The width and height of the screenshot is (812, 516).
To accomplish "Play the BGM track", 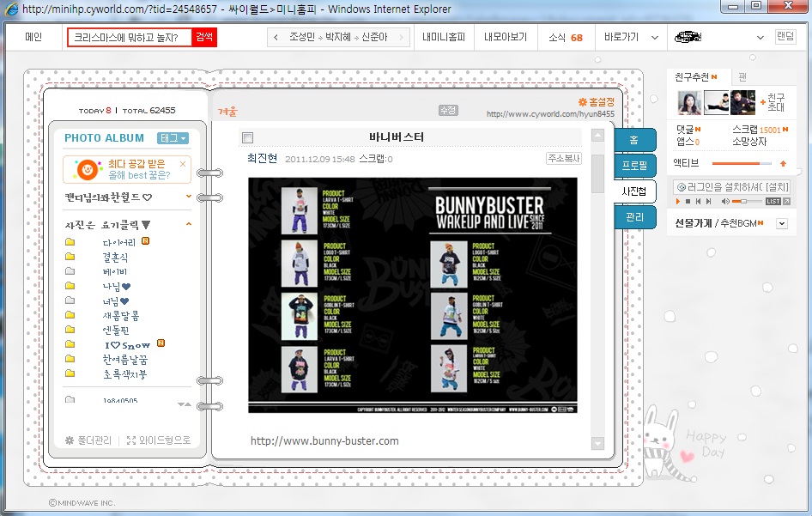I will pos(678,201).
